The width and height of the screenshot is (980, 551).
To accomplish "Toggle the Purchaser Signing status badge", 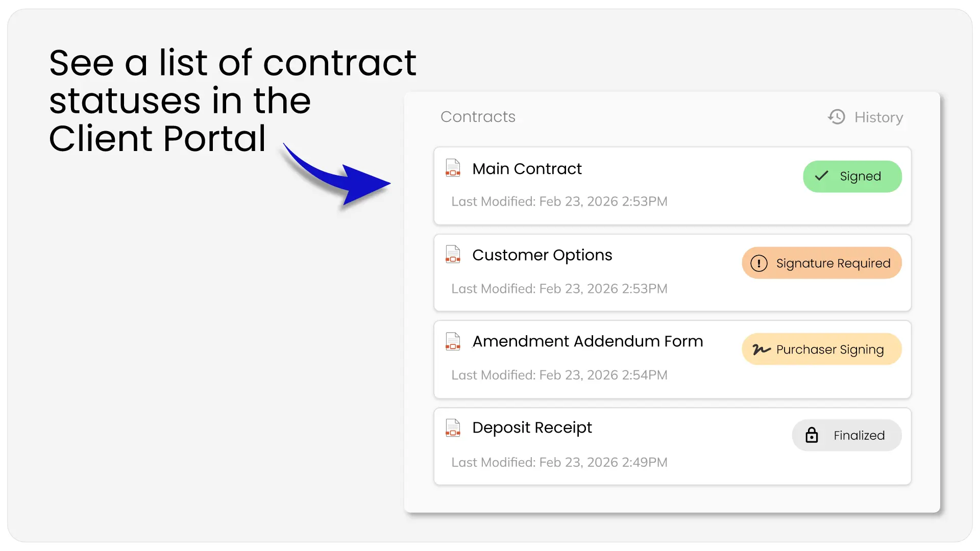I will coord(821,349).
